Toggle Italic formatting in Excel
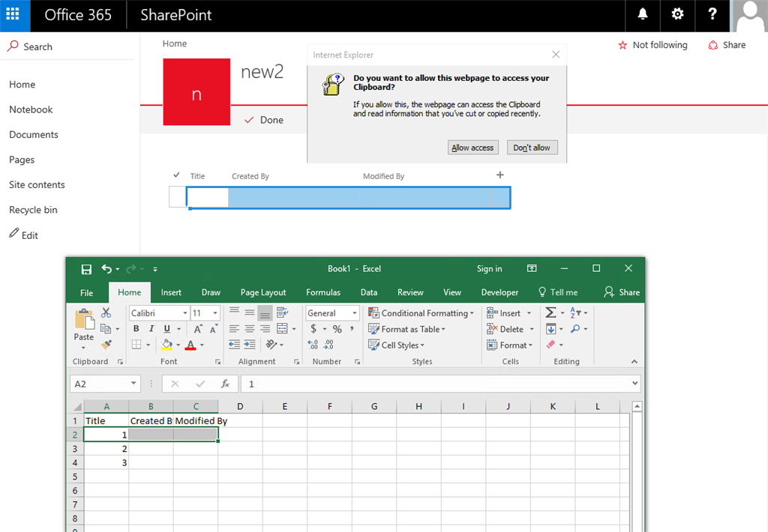Screen dimensions: 768x532 pos(151,329)
